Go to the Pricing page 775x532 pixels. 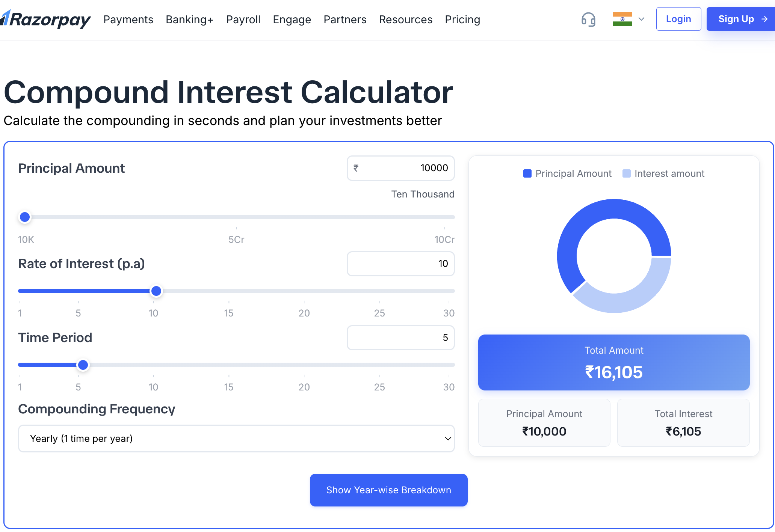point(462,20)
